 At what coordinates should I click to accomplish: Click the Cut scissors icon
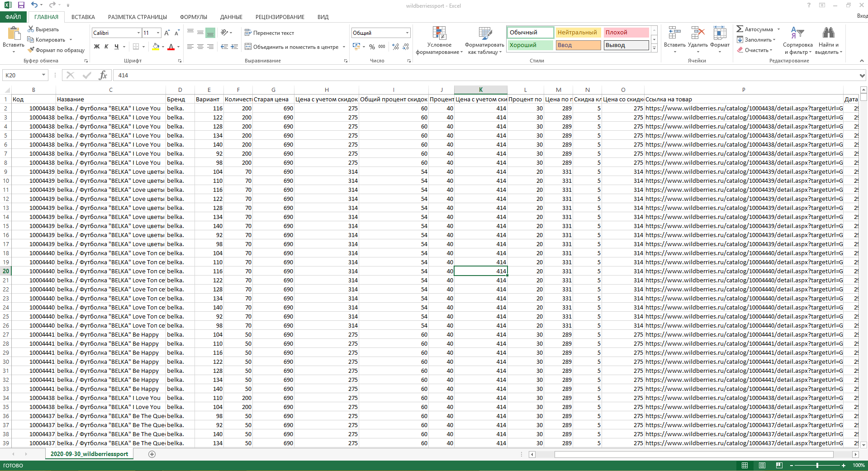[31, 29]
